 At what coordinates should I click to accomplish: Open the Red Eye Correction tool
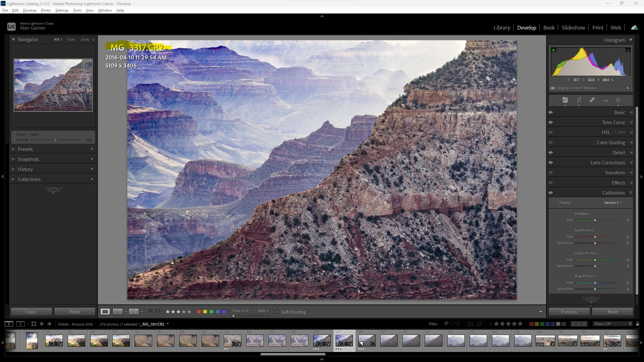click(x=606, y=100)
